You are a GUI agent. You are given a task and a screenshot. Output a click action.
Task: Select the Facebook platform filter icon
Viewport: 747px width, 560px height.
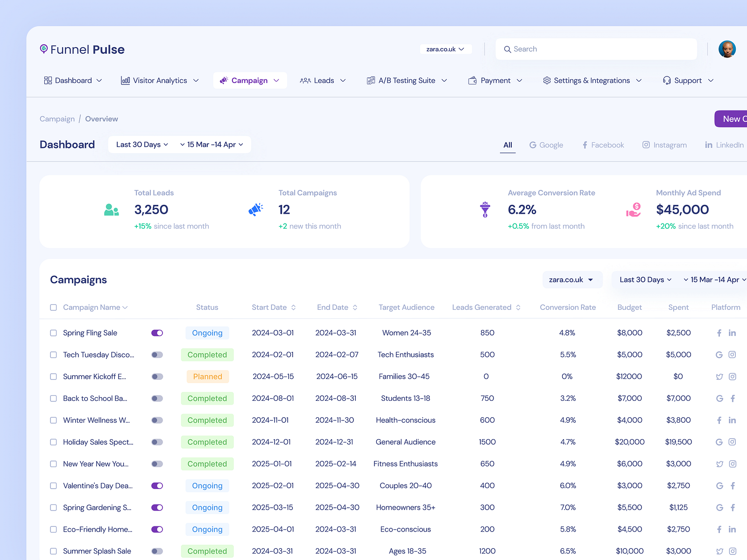(585, 145)
